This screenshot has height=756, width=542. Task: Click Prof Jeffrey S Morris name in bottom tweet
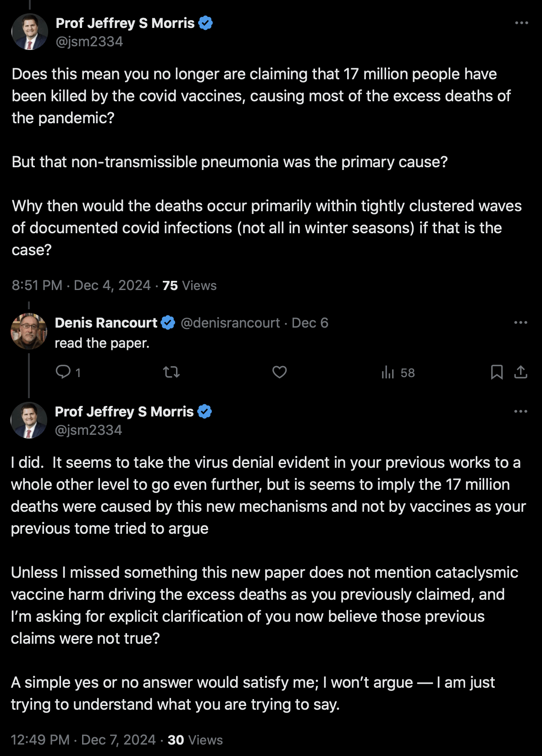point(124,412)
